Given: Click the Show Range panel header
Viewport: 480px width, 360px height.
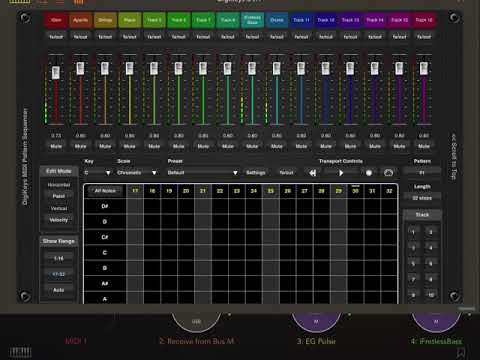Looking at the screenshot, I should (x=59, y=241).
